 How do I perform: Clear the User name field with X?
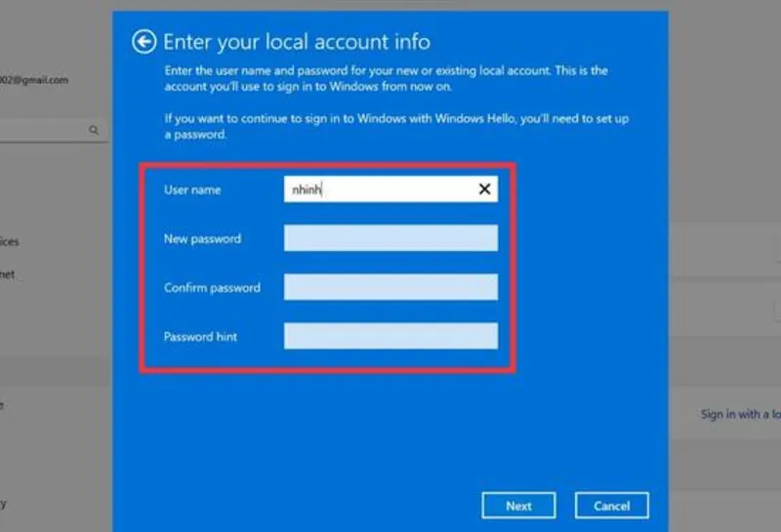click(484, 189)
